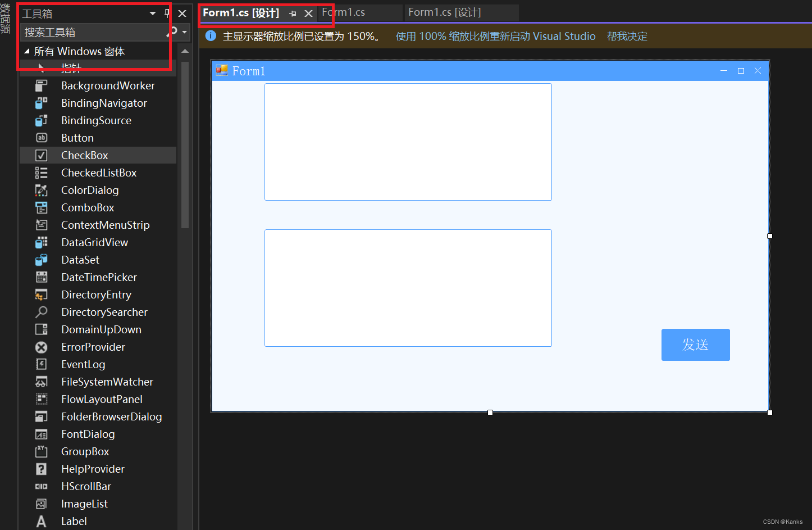Choose the ColorDialog icon in toolbox
This screenshot has width=812, height=530.
click(42, 190)
